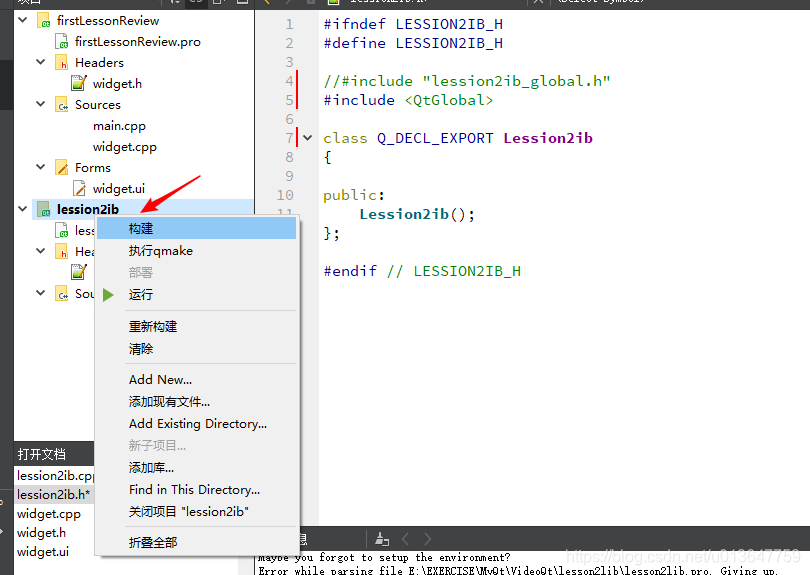Choose Add New... menu entry
810x575 pixels.
pyautogui.click(x=196, y=380)
